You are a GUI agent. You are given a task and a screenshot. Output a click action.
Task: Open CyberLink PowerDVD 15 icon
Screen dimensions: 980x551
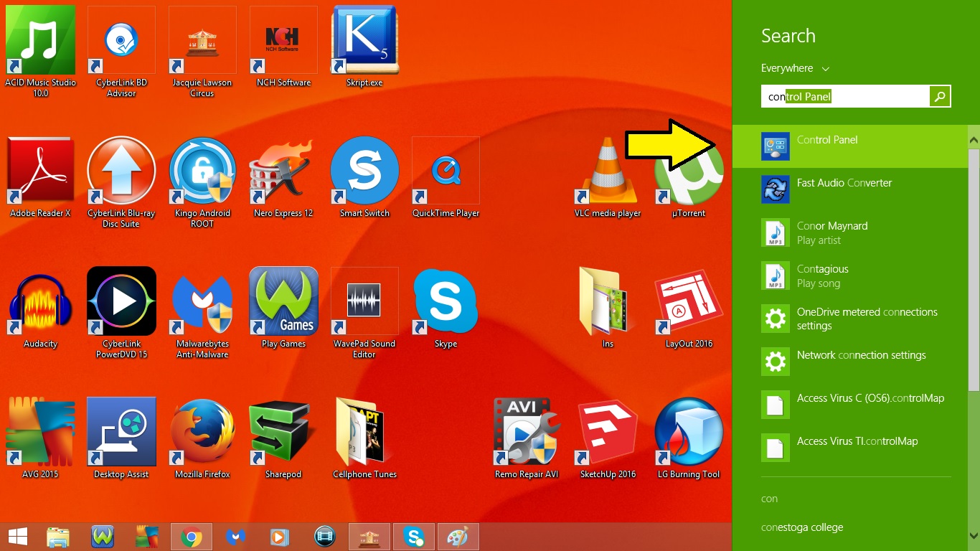121,301
